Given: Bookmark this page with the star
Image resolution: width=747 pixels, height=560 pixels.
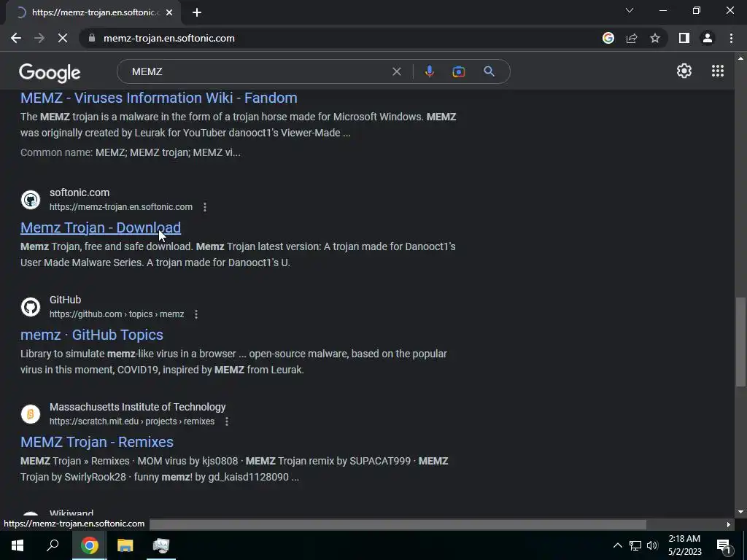Looking at the screenshot, I should click(655, 38).
